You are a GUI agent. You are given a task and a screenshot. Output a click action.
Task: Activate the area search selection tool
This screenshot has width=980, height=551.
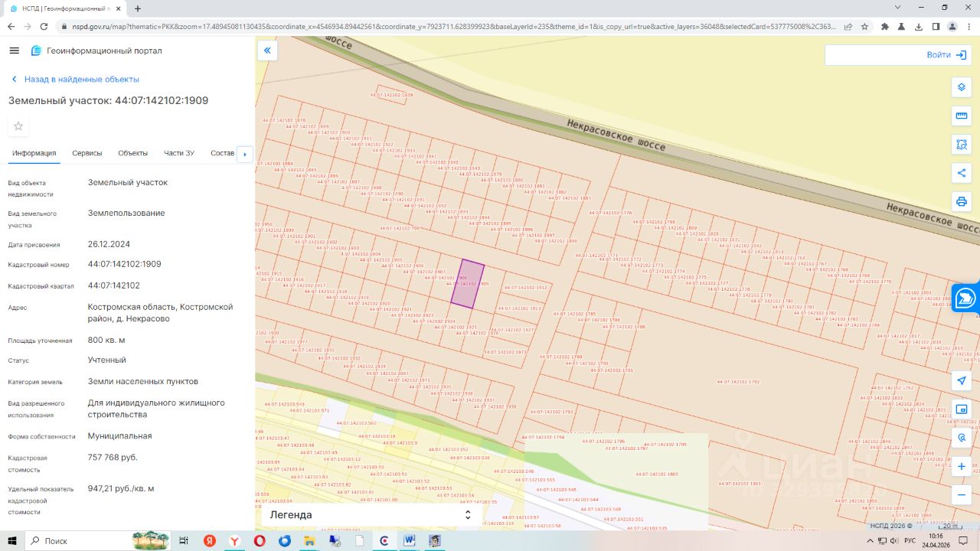(961, 144)
